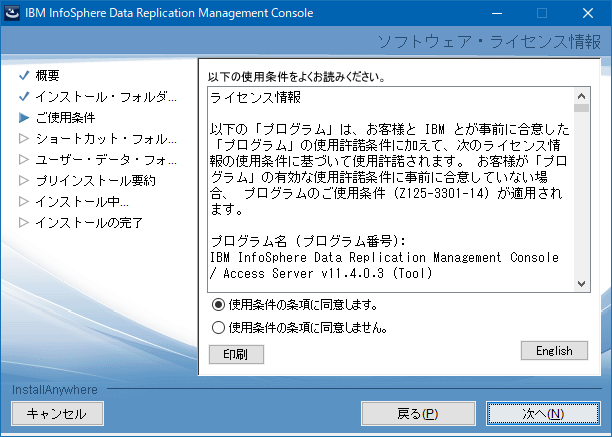Viewport: 612px width, 437px height.
Task: Click the 以下の使用条件をよくお読みください instruction text
Action: click(297, 76)
